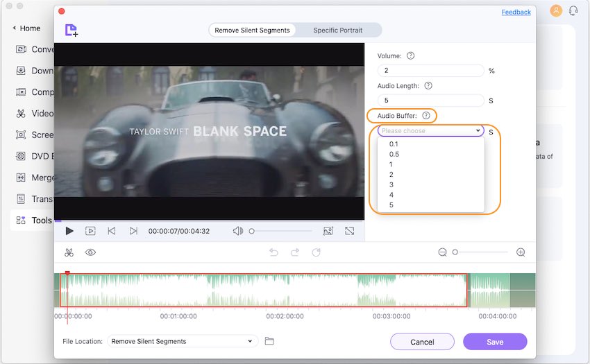The height and width of the screenshot is (364, 590).
Task: Zoom out the timeline
Action: click(x=443, y=252)
